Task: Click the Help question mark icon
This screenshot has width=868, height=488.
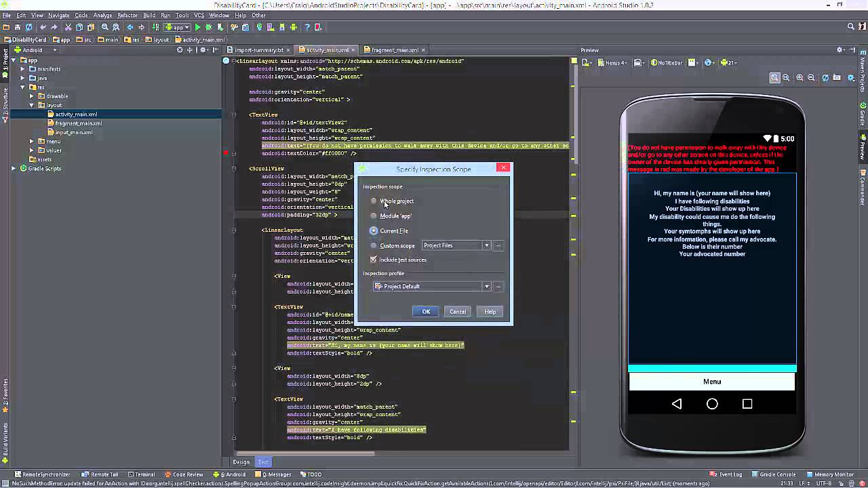Action: point(307,27)
